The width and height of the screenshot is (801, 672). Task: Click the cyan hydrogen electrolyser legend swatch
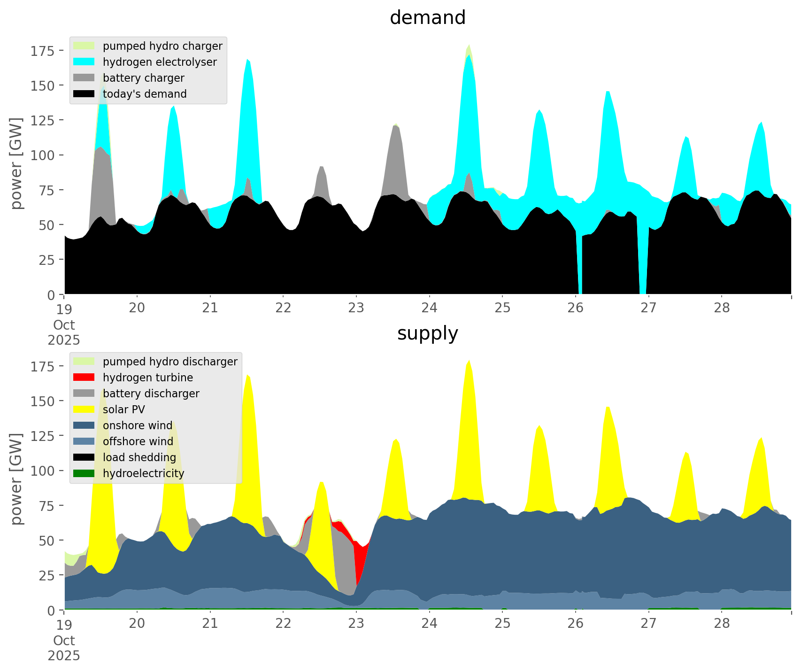(85, 62)
